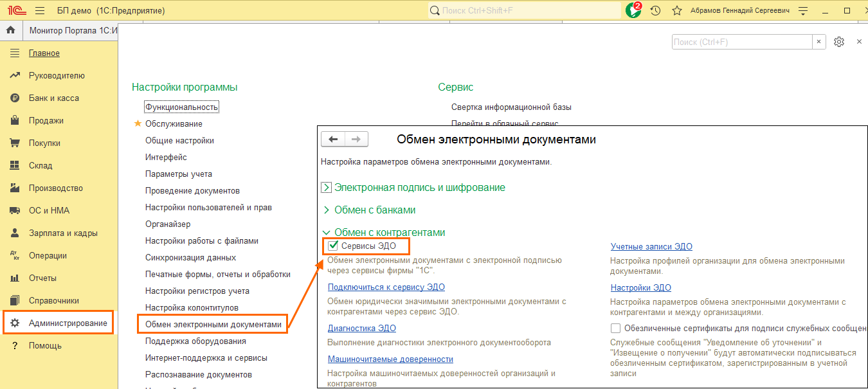Open the notifications bell icon
The width and height of the screenshot is (868, 389).
[x=633, y=10]
